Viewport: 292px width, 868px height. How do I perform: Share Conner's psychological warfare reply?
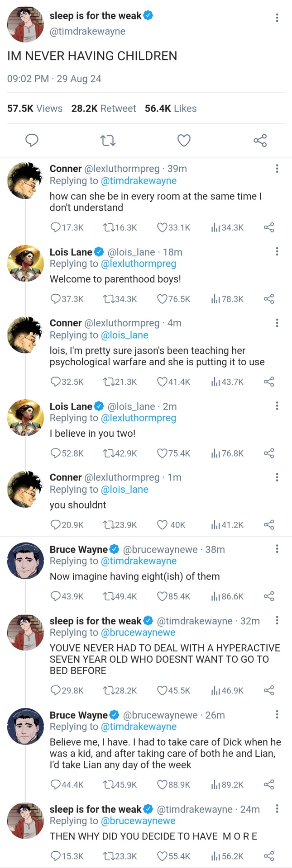[x=269, y=382]
